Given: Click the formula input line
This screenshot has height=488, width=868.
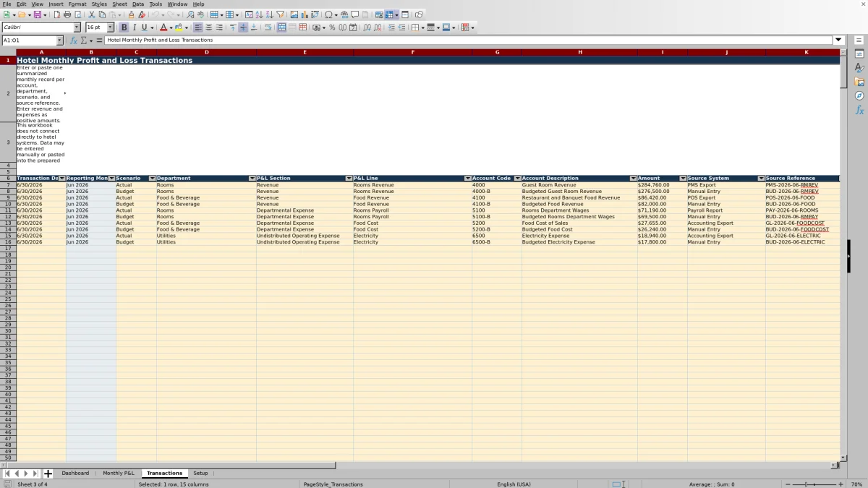Looking at the screenshot, I should [x=469, y=40].
